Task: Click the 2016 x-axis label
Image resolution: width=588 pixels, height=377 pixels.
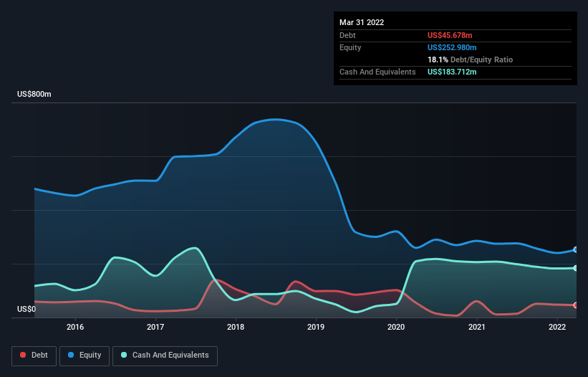Action: (x=75, y=327)
